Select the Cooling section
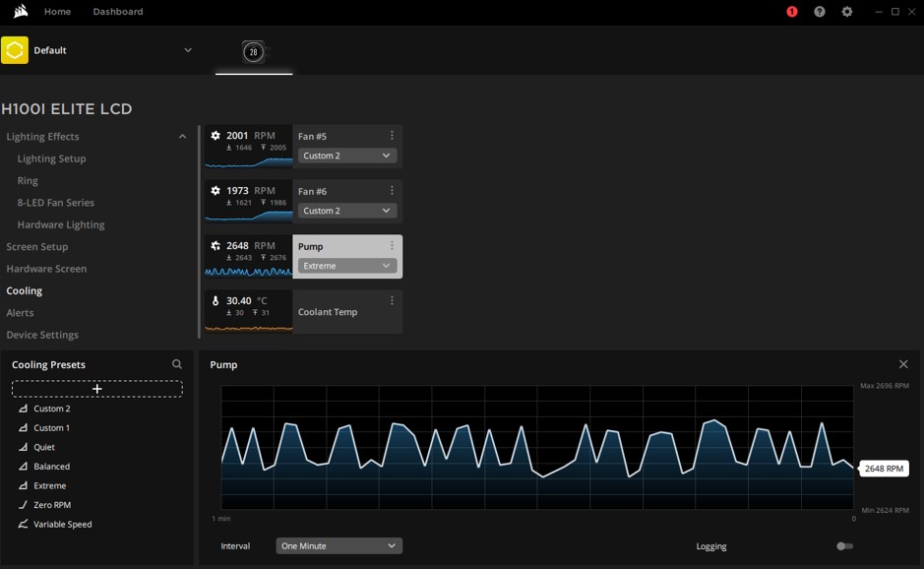The width and height of the screenshot is (924, 569). [25, 290]
